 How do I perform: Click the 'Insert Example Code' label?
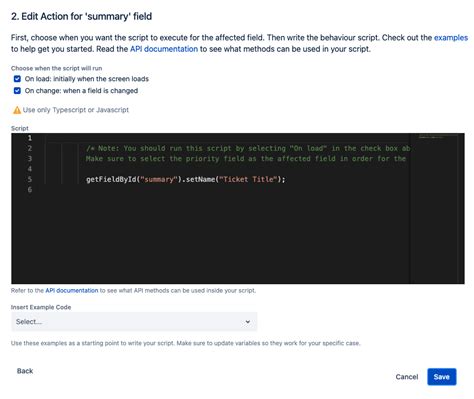[41, 307]
